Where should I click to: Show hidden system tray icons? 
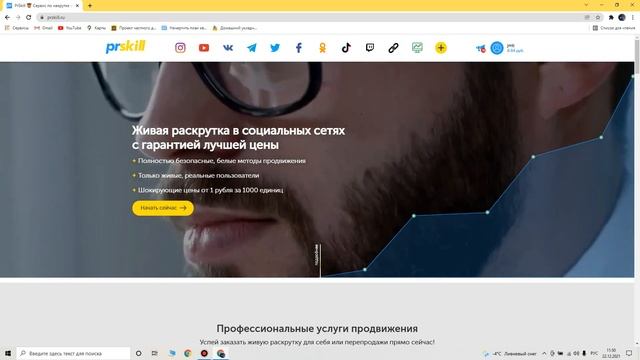click(x=544, y=353)
